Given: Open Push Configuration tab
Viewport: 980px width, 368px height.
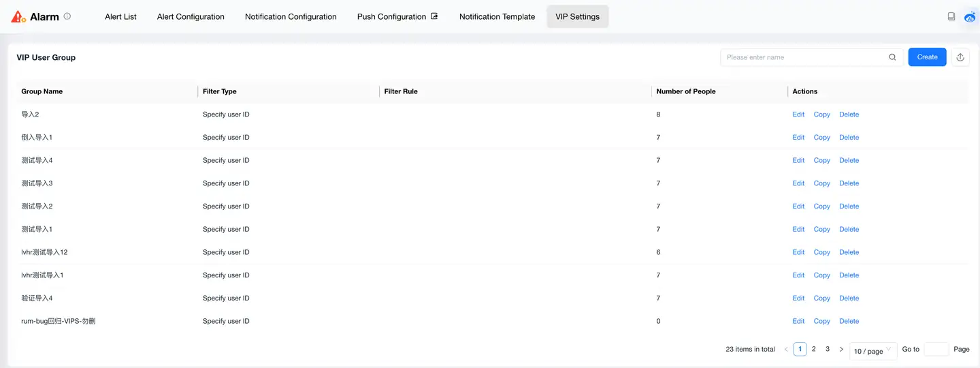Looking at the screenshot, I should coord(397,17).
